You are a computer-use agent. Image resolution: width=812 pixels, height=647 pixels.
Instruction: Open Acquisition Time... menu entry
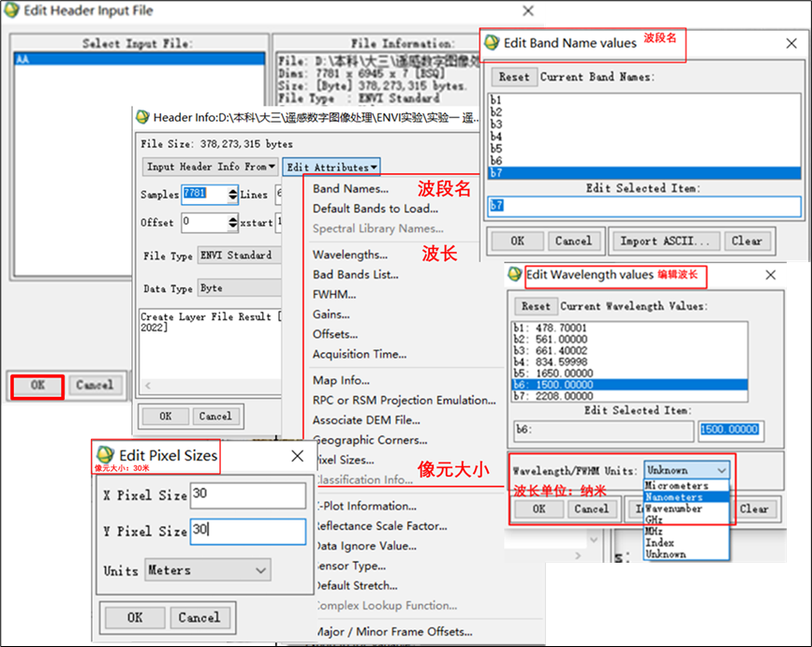[360, 354]
